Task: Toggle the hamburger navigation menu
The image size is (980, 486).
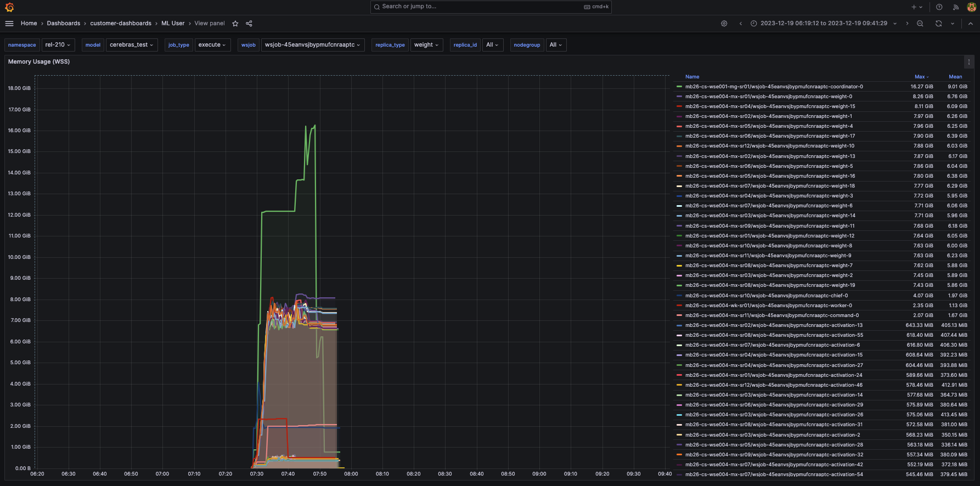Action: pyautogui.click(x=9, y=24)
